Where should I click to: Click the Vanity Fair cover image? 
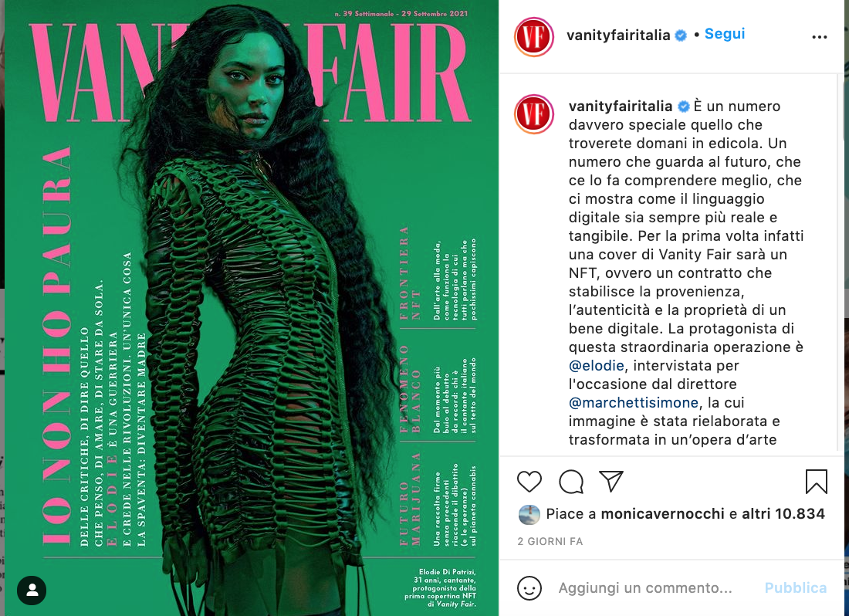(252, 308)
